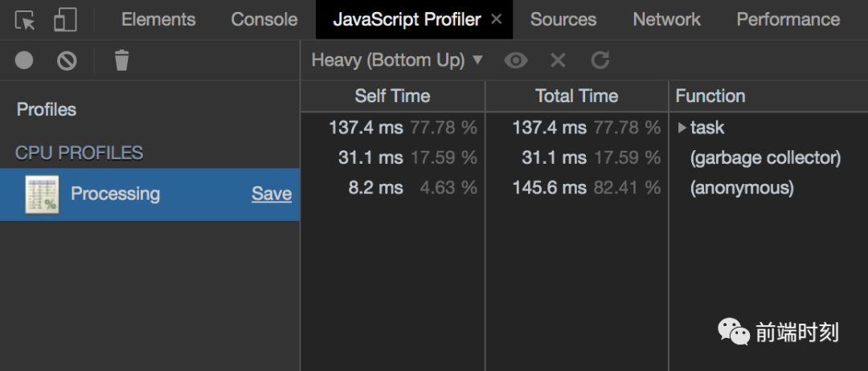Sort by the Self Time column header

(392, 96)
